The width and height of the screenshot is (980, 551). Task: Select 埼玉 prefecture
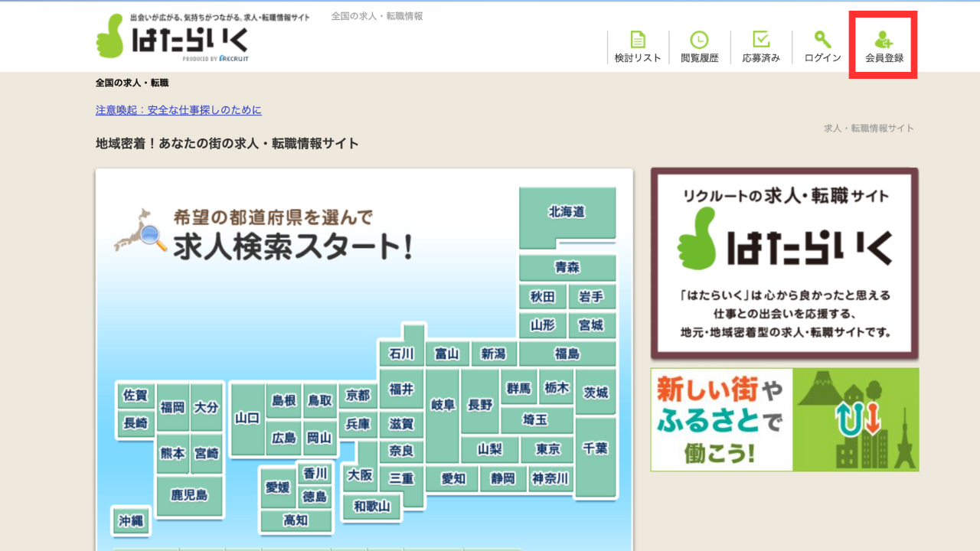536,420
